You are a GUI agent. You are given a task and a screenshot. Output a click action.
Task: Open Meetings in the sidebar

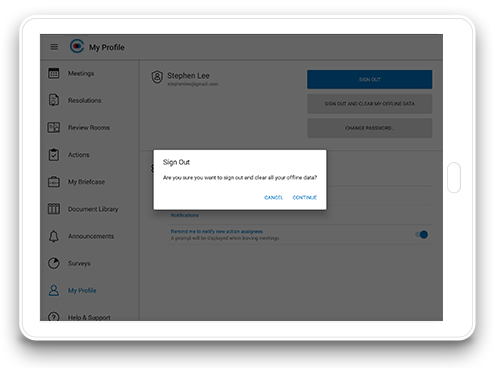point(81,73)
